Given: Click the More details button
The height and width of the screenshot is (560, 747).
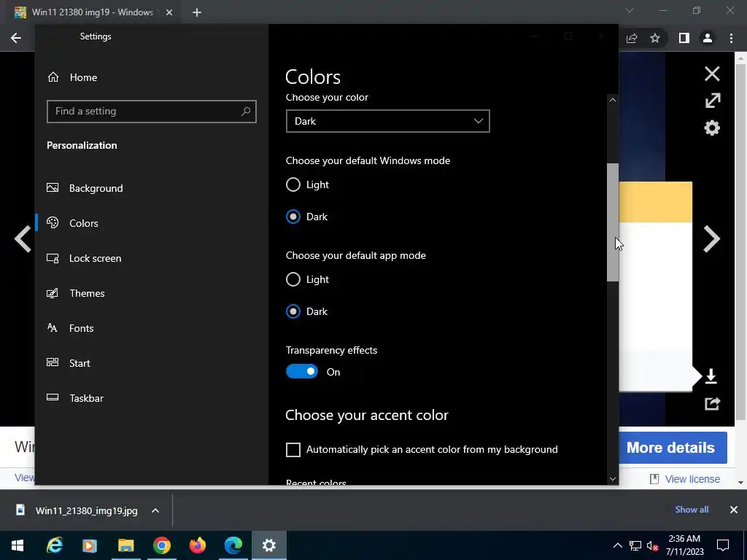Looking at the screenshot, I should pos(673,448).
